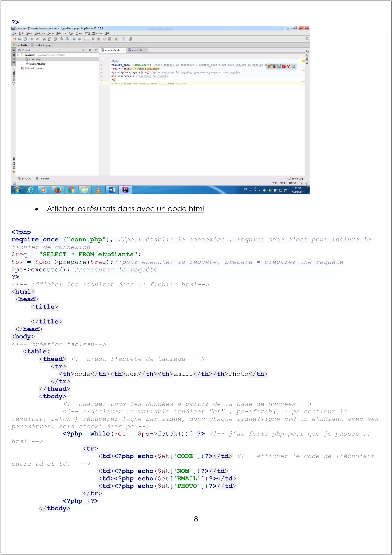Open the Event Log panel
Image resolution: width=392 pixels, height=555 pixels.
point(295,179)
